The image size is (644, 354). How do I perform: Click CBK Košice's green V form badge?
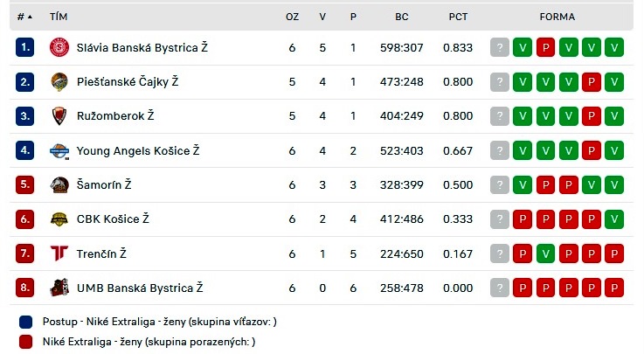614,219
